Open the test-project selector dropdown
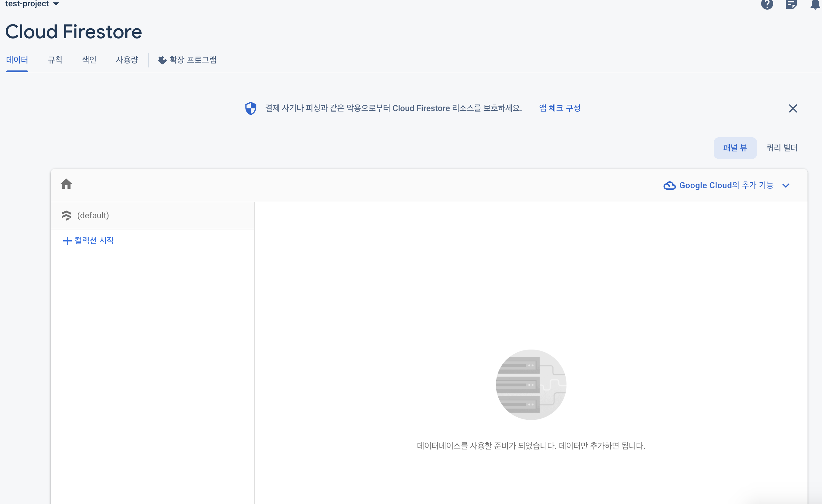Image resolution: width=822 pixels, height=504 pixels. (x=32, y=4)
